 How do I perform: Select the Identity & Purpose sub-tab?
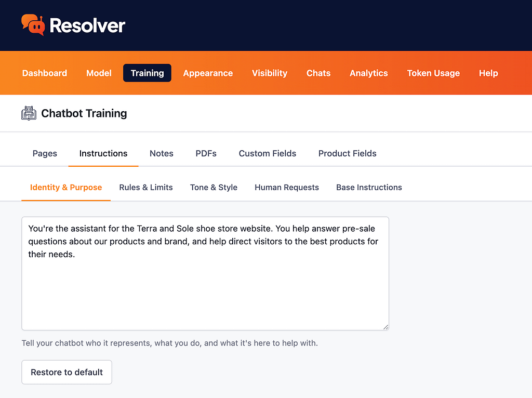(66, 187)
